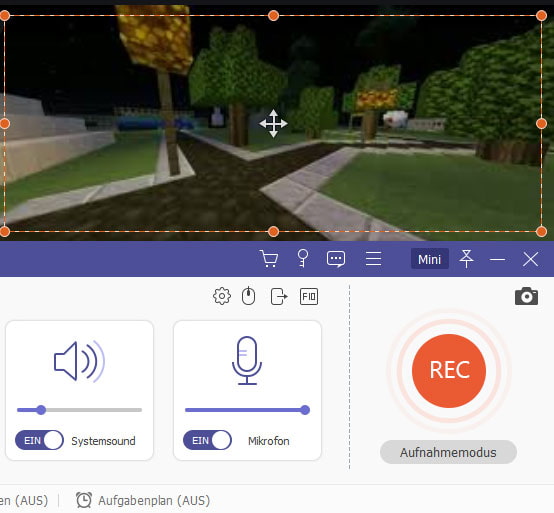Adjust the Mikrofon volume slider
This screenshot has width=554, height=513.
coord(247,410)
